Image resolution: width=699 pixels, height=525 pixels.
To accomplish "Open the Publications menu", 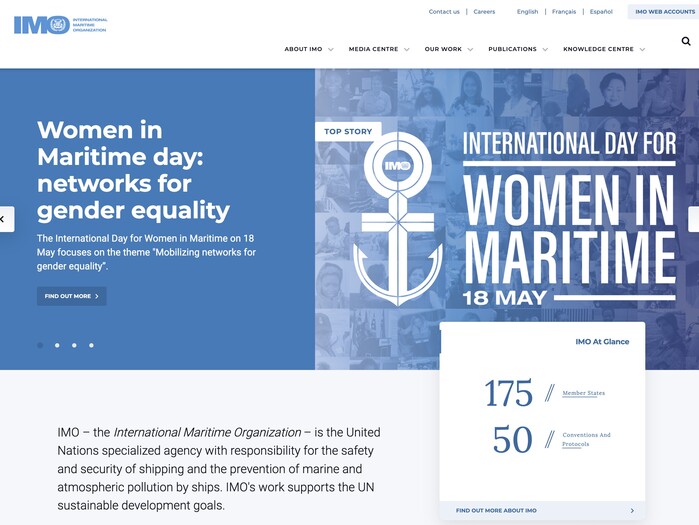I will [x=512, y=49].
